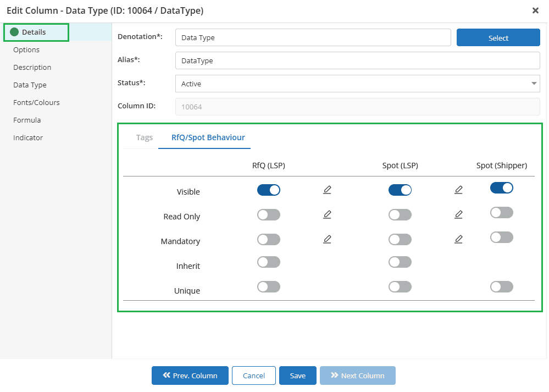Viewport: 549px width, 392px height.
Task: Click the RfQ (LSP) column header
Action: [x=269, y=165]
